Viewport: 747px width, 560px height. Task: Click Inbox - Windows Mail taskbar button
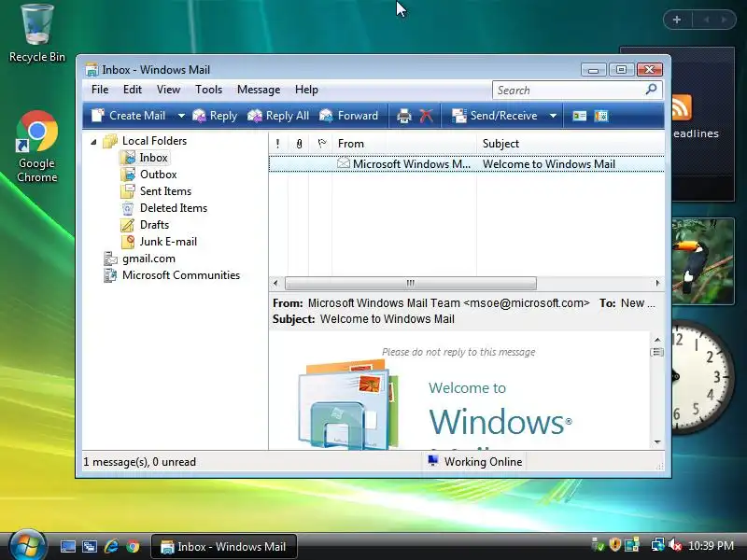[x=224, y=547]
